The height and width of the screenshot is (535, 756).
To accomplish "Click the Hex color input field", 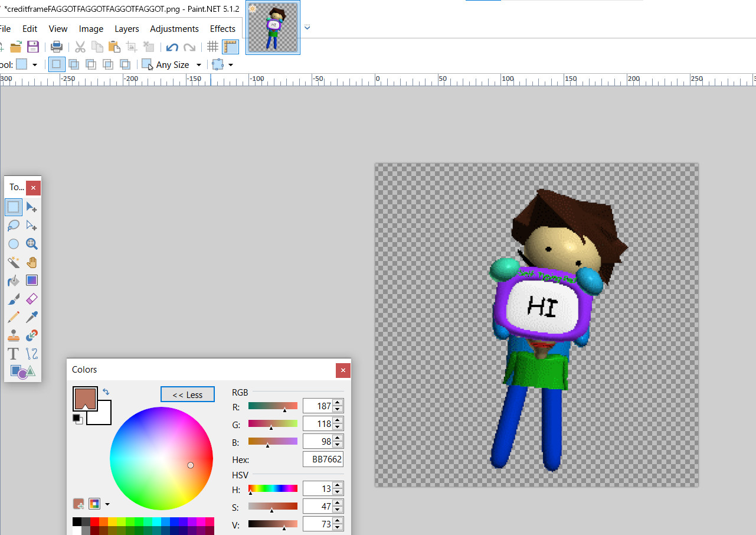I will tap(323, 459).
